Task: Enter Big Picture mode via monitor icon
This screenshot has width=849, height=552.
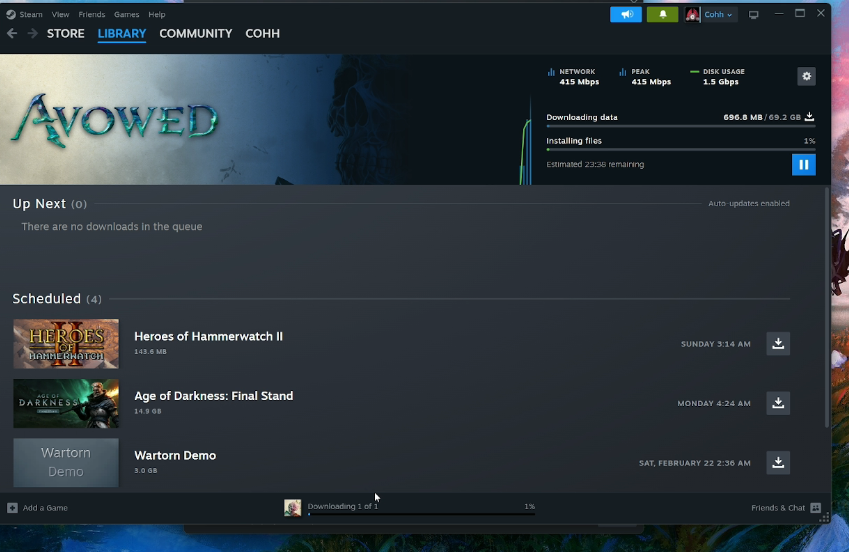Action: point(753,15)
